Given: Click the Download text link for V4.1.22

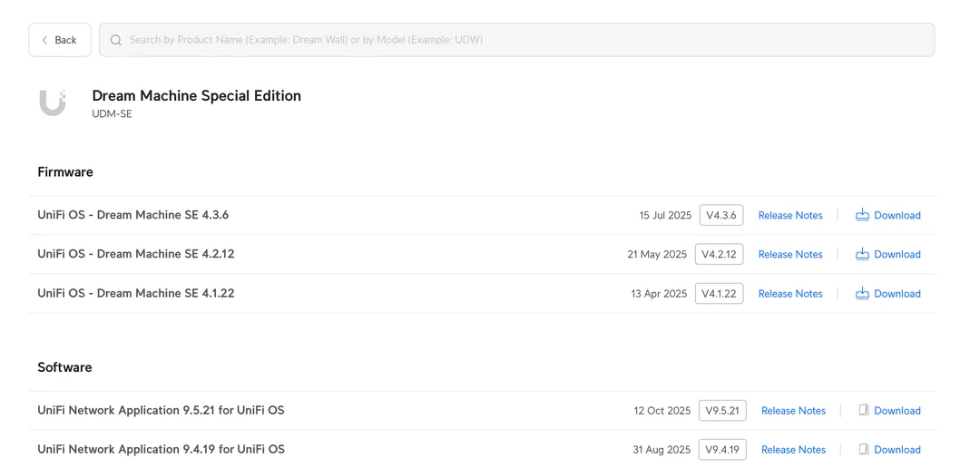Looking at the screenshot, I should coord(897,294).
